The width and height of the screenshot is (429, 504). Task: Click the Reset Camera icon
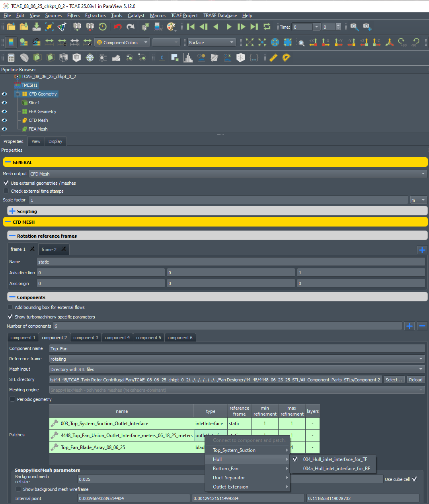[250, 42]
